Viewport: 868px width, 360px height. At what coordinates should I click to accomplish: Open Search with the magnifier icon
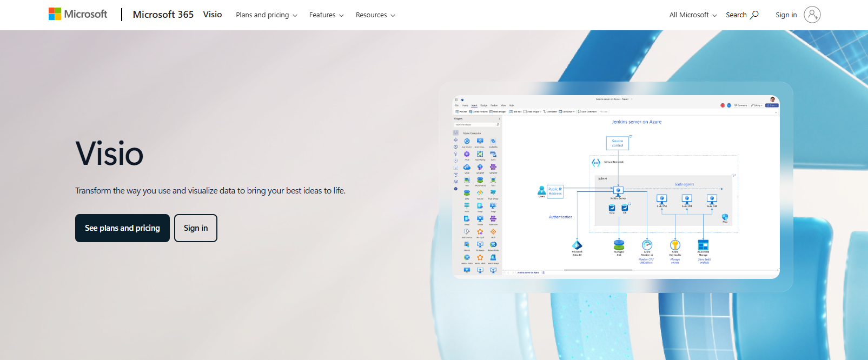742,15
